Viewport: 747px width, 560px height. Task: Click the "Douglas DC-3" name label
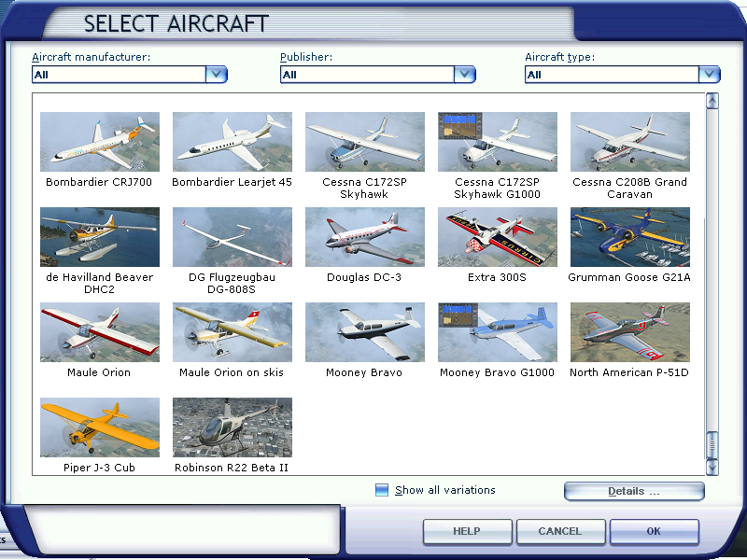364,277
